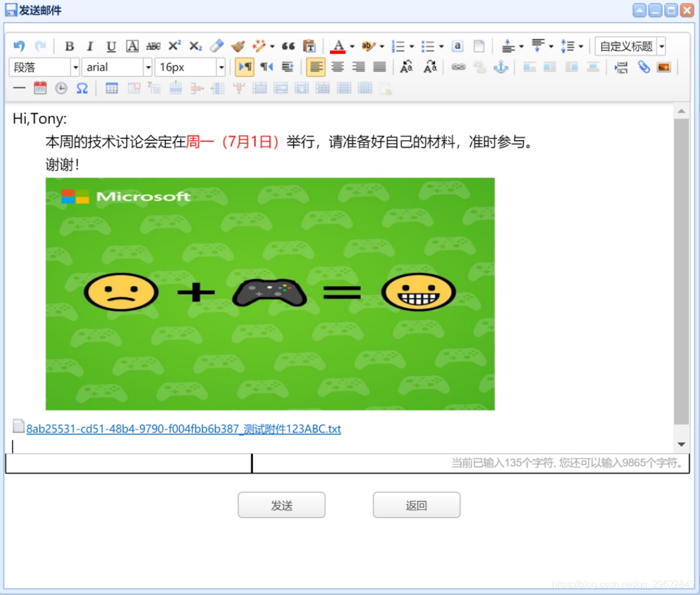Image resolution: width=700 pixels, height=595 pixels.
Task: Insert a page break
Action: pyautogui.click(x=621, y=67)
